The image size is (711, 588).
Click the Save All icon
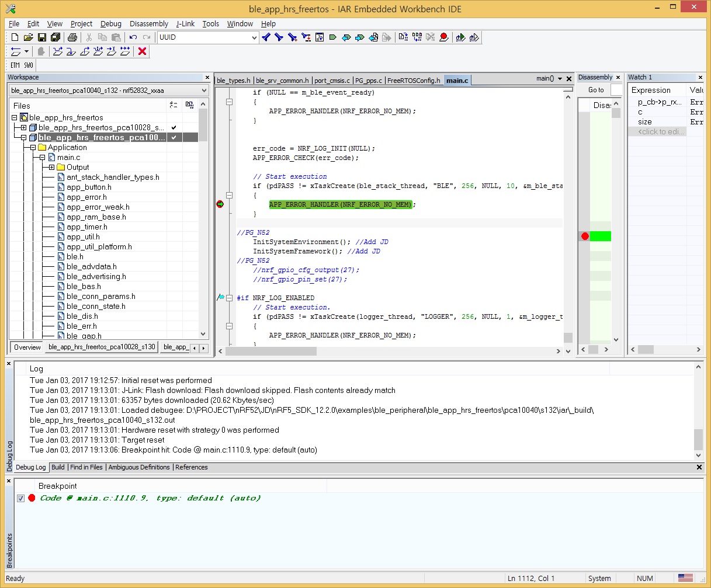[55, 37]
